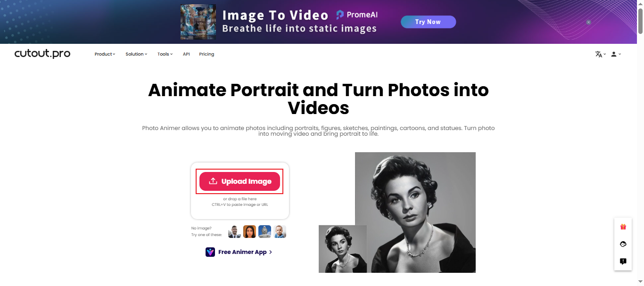The height and width of the screenshot is (286, 644).
Task: Select the man-in-suit sample portrait
Action: pyautogui.click(x=234, y=231)
